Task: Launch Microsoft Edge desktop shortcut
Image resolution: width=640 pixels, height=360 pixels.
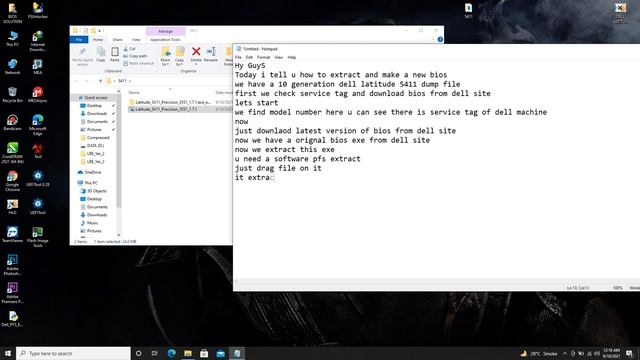Action: click(38, 124)
